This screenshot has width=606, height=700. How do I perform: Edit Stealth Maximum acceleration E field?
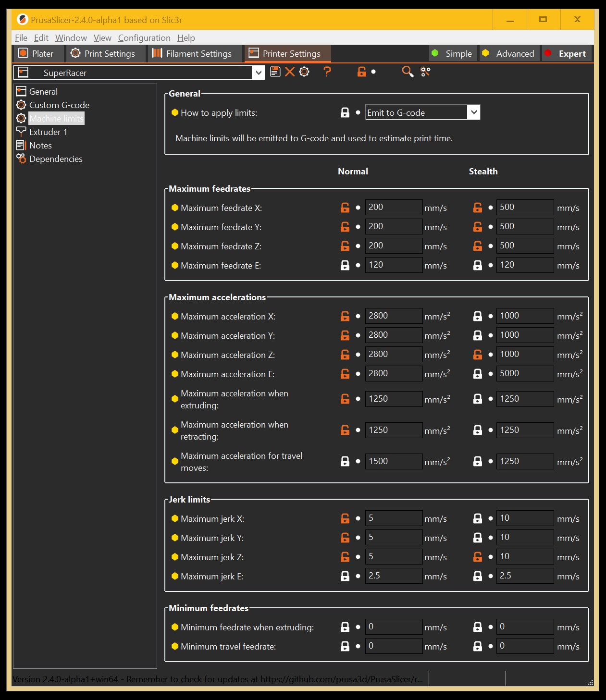click(525, 373)
